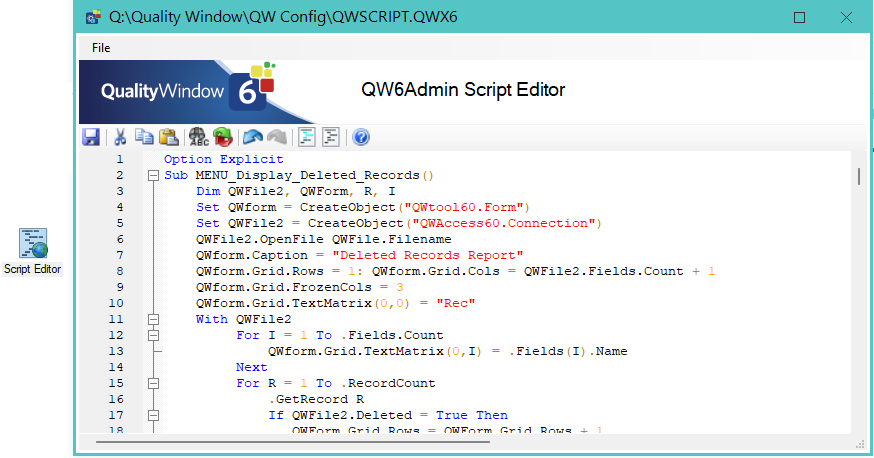874x458 pixels.
Task: Click the vertical scrollbar thumb
Action: point(859,176)
